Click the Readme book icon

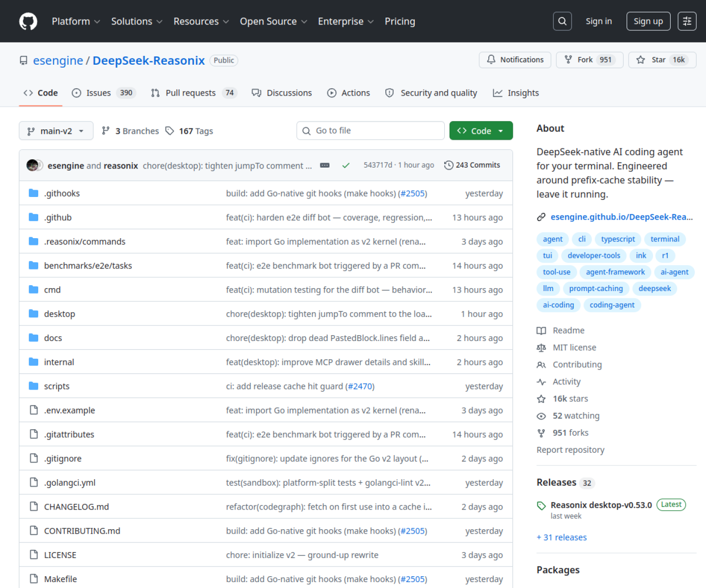click(x=541, y=331)
